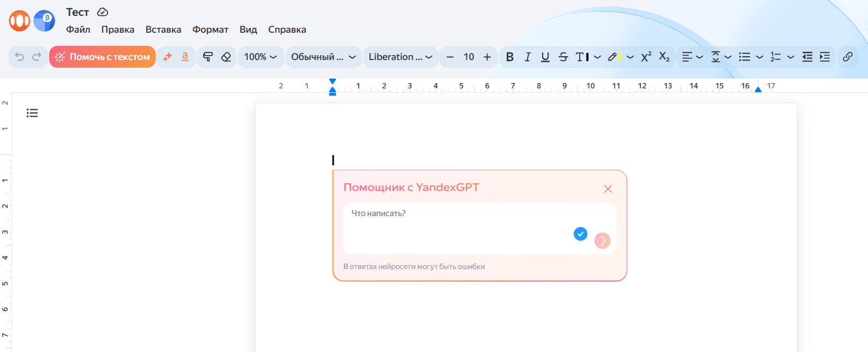Click the 'Помочь с текстом' button
Screen dimensions: 868x352
pyautogui.click(x=103, y=57)
